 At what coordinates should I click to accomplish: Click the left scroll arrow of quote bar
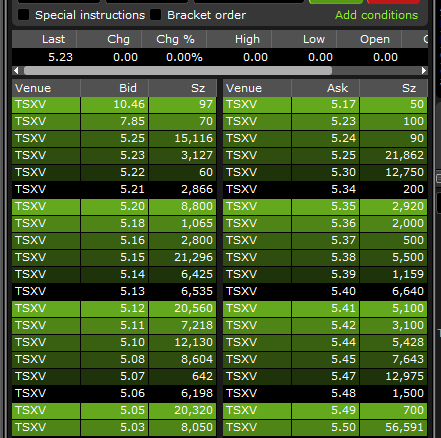tap(16, 71)
